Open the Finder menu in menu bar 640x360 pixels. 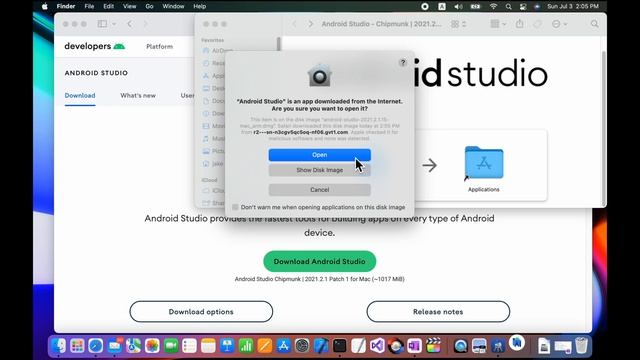66,6
